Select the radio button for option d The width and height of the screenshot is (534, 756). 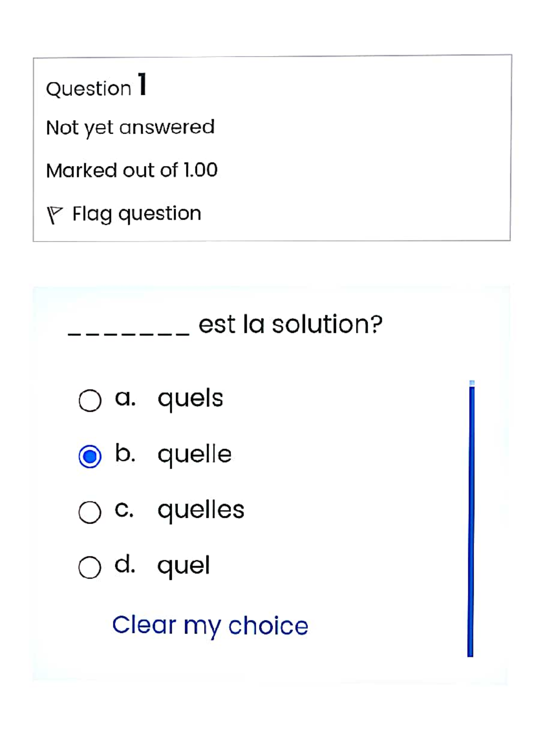[x=90, y=568]
